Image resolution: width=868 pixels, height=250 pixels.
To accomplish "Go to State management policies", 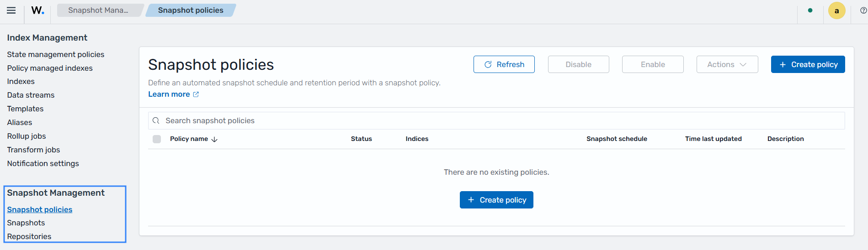I will coord(56,54).
